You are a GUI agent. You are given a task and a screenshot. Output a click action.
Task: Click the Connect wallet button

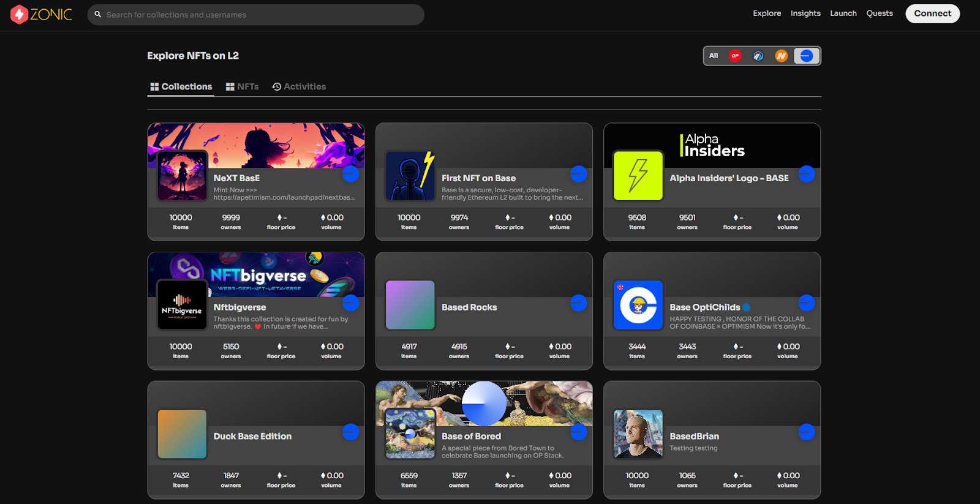click(933, 13)
